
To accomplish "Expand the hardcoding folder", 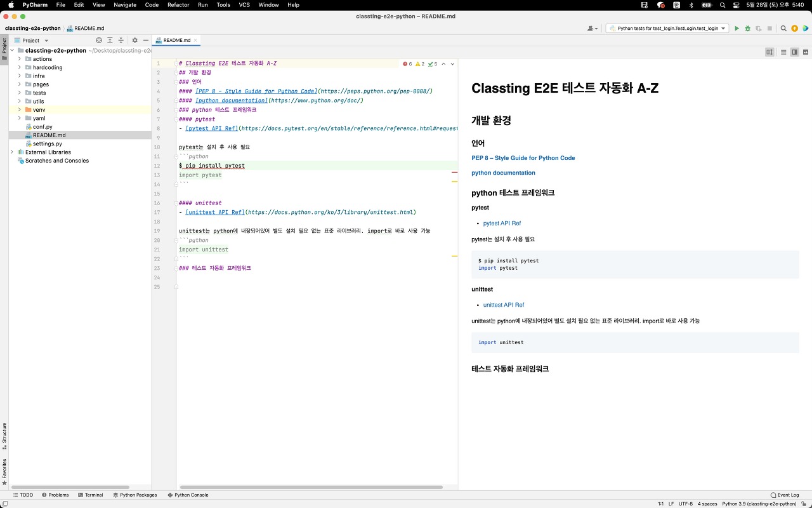I will point(20,67).
